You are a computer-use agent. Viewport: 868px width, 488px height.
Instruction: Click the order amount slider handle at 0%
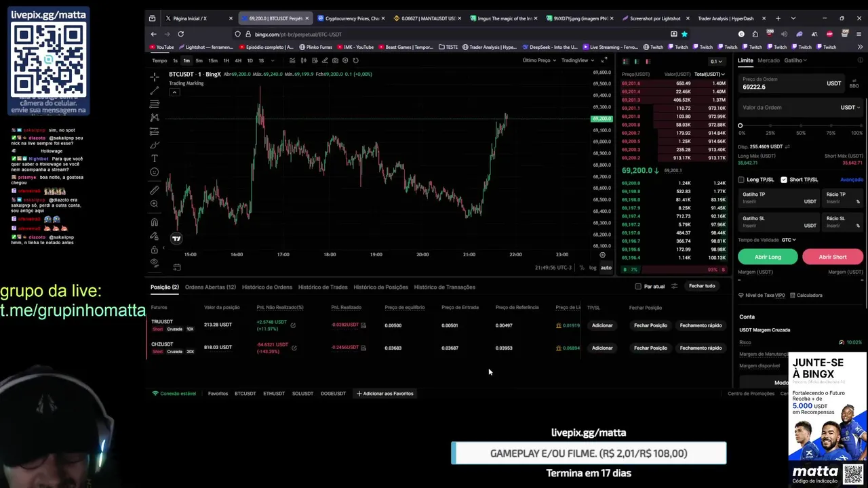click(741, 125)
